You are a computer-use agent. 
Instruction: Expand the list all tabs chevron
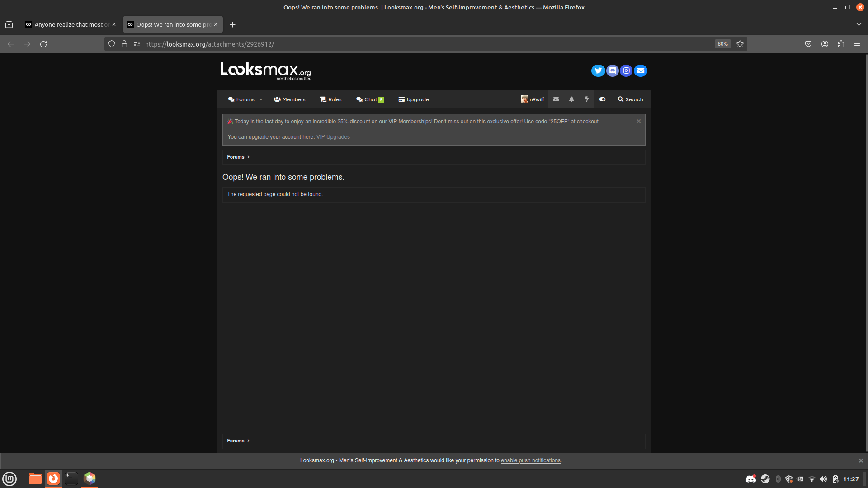[x=859, y=25]
